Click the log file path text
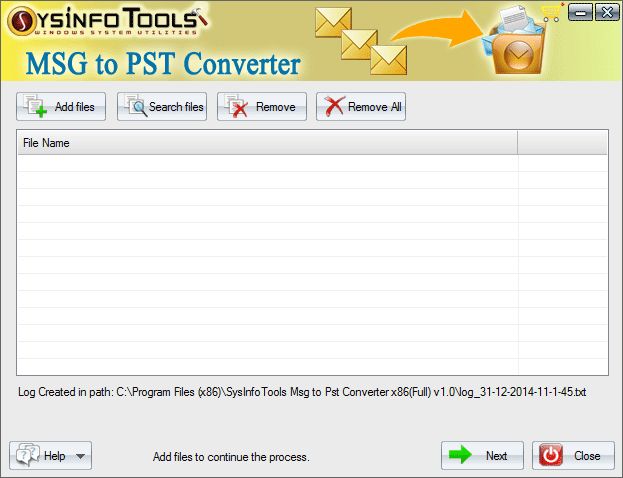This screenshot has height=478, width=623. tap(302, 392)
